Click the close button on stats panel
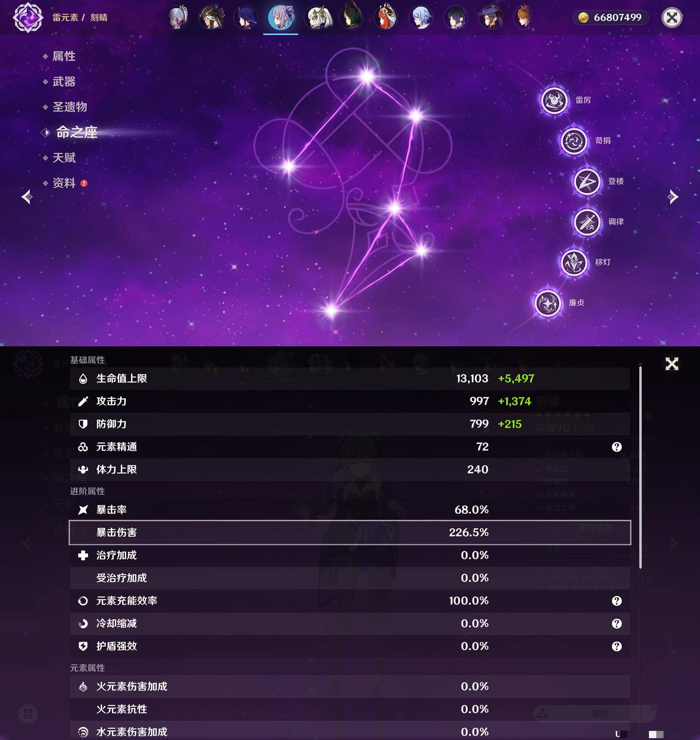700x740 pixels. point(672,363)
